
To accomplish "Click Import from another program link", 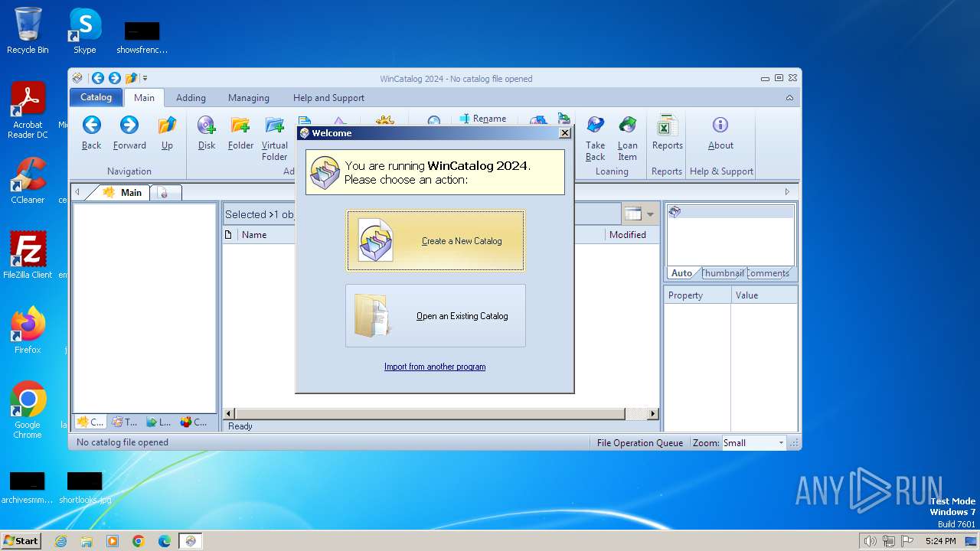I will pyautogui.click(x=435, y=367).
